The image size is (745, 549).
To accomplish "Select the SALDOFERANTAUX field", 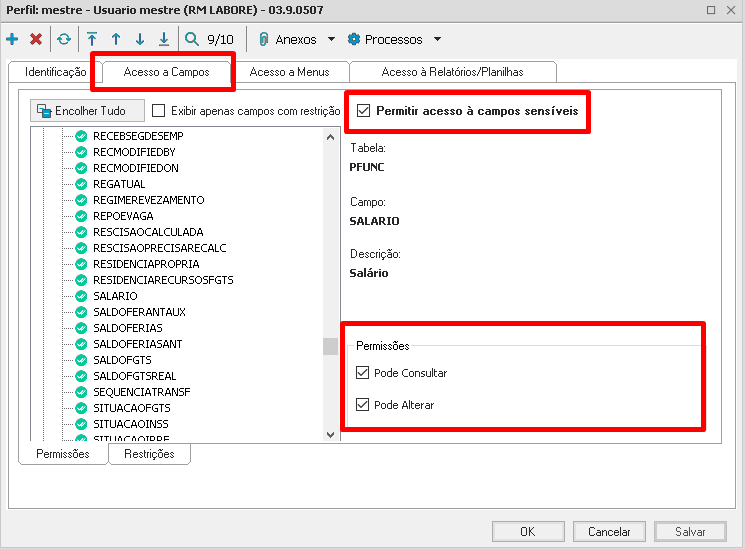I will point(139,312).
